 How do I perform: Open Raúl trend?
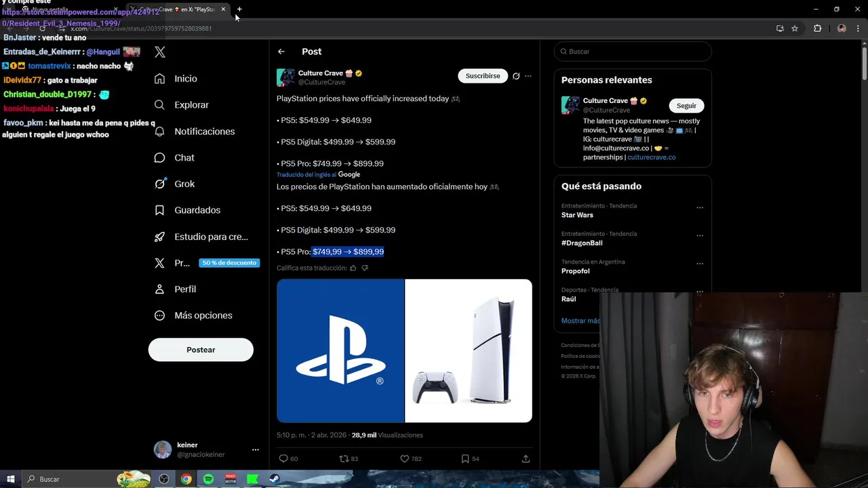[568, 299]
